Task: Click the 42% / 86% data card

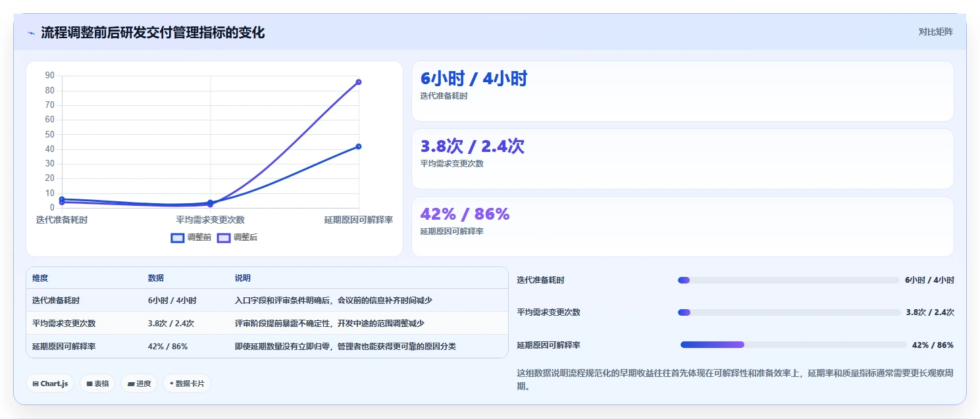Action: click(683, 226)
